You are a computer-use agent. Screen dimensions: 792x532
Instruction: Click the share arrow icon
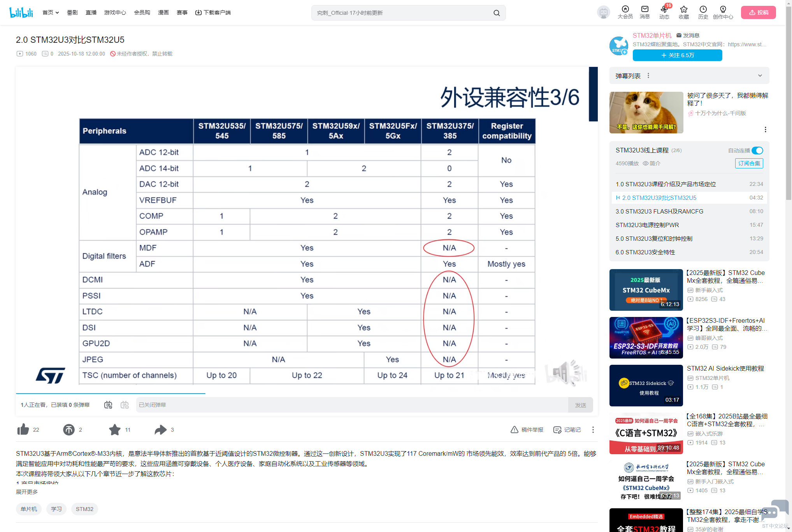pyautogui.click(x=160, y=429)
